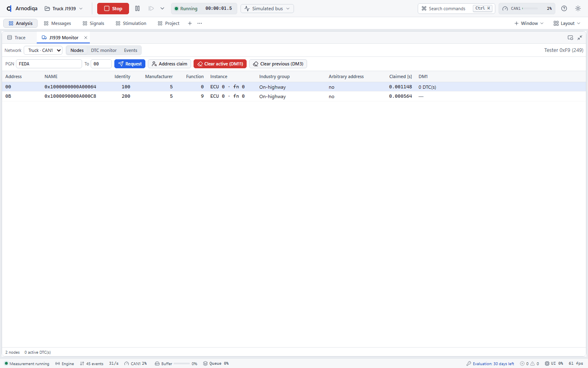The height and width of the screenshot is (368, 588).
Task: Send the PGN Request
Action: pyautogui.click(x=130, y=64)
